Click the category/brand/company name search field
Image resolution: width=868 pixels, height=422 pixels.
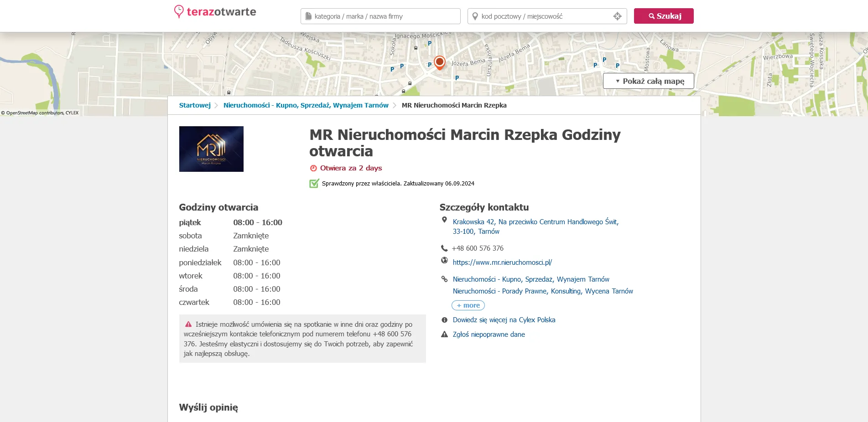380,16
